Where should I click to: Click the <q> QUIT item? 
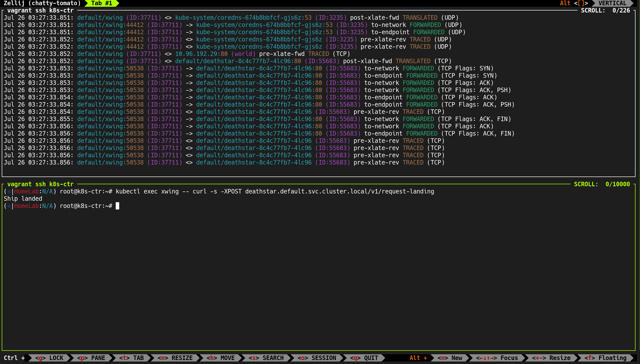[364, 358]
